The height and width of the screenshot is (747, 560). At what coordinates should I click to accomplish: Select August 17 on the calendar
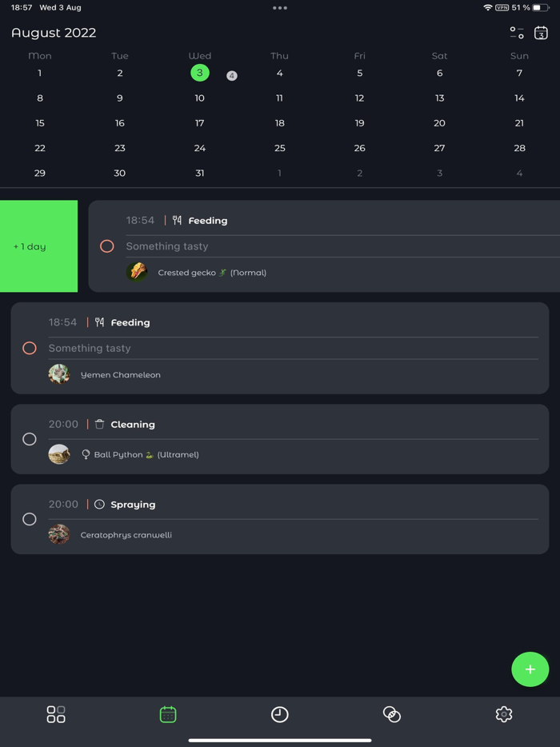tap(199, 123)
